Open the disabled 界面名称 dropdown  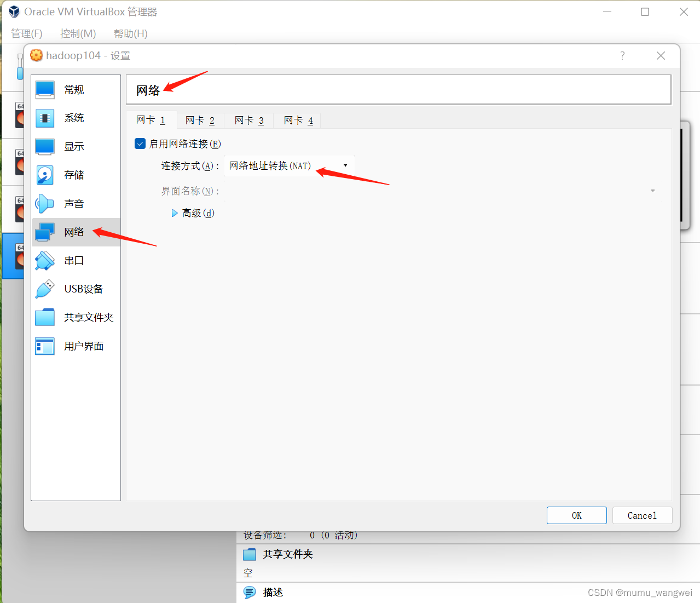tap(443, 191)
